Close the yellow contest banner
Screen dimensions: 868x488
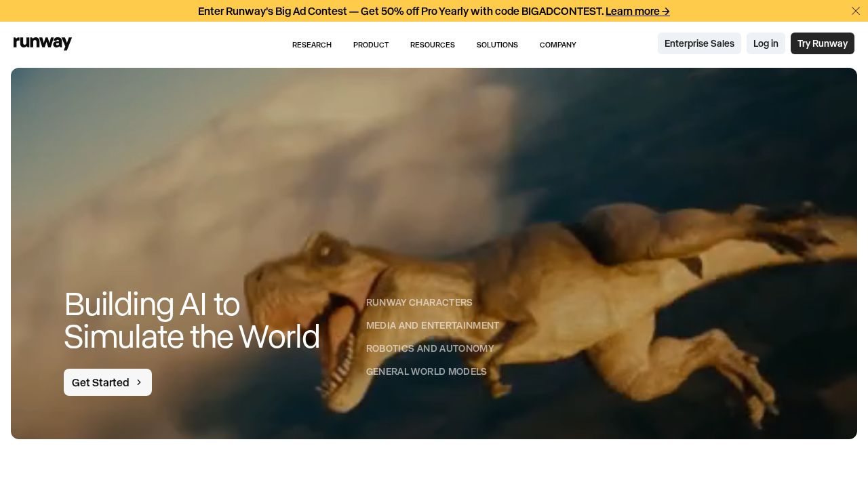tap(856, 11)
